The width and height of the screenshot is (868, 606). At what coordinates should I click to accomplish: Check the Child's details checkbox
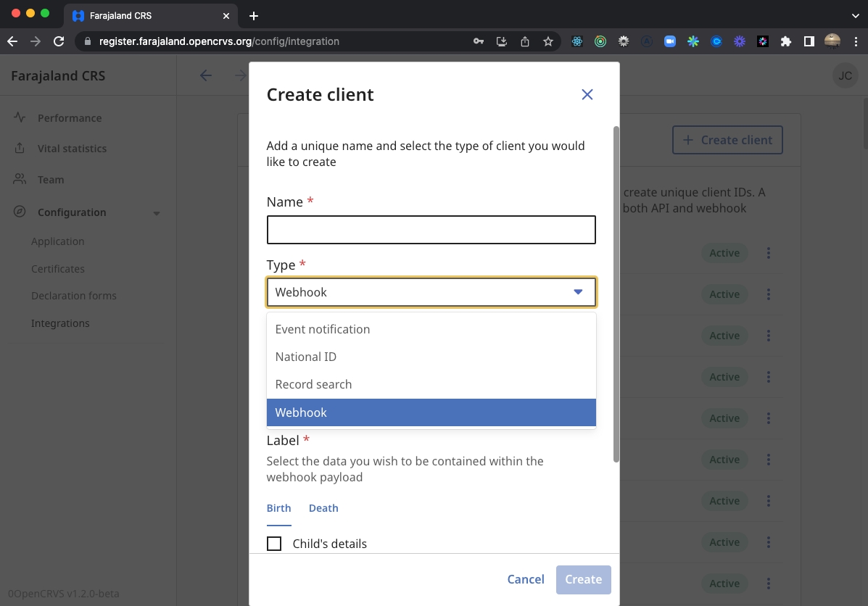point(274,544)
